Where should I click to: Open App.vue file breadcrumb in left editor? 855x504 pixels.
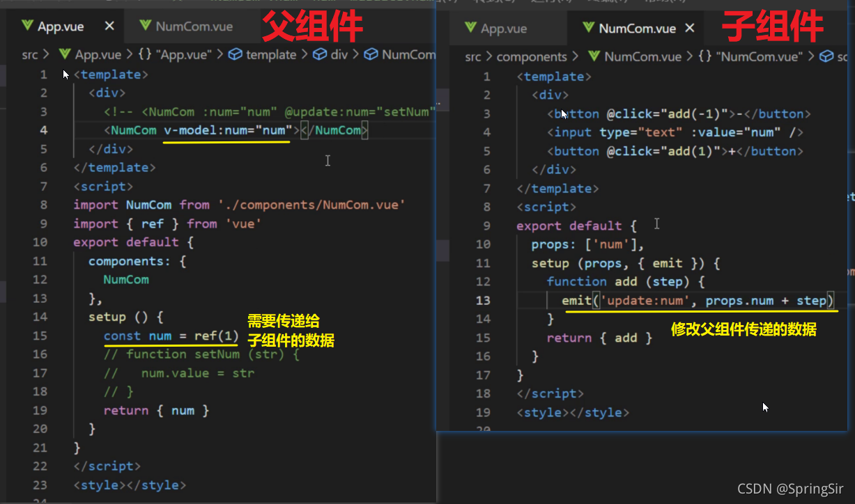point(98,54)
